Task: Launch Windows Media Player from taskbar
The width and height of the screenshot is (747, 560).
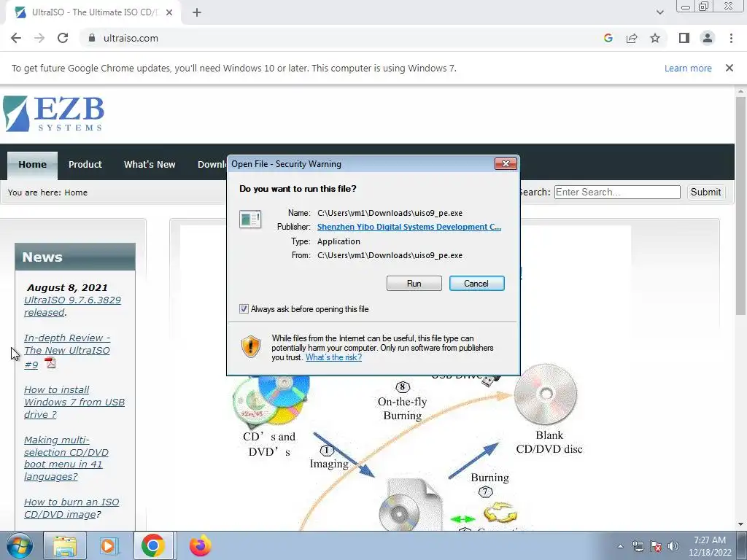Action: [x=109, y=546]
